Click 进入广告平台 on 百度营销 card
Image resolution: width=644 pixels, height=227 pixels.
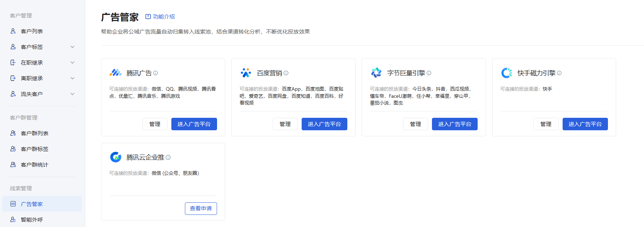pos(324,124)
